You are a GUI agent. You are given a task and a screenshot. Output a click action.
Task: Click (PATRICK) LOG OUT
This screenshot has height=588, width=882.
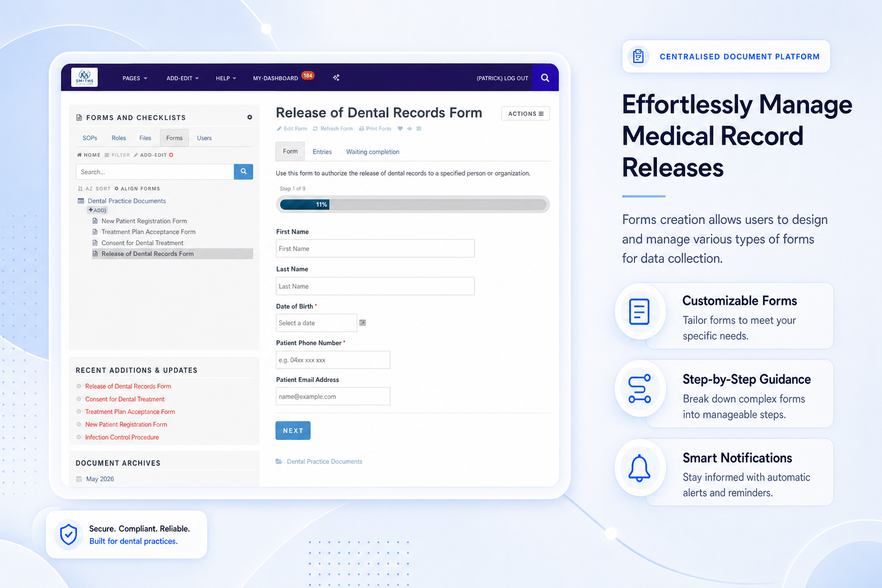pyautogui.click(x=502, y=78)
